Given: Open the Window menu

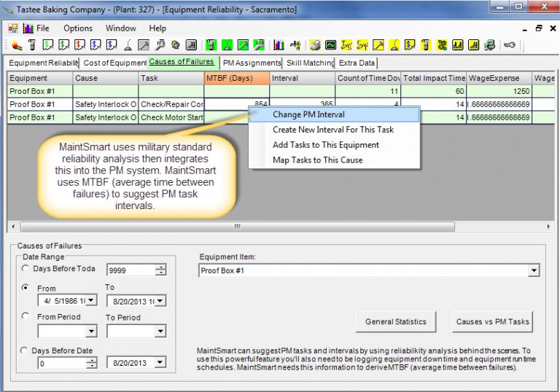Looking at the screenshot, I should (x=121, y=28).
